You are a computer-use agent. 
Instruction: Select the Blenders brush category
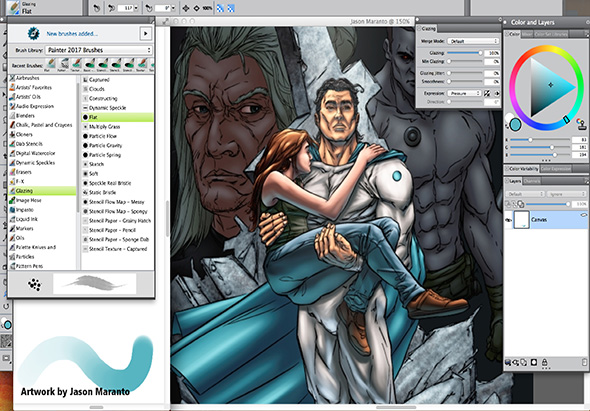(x=42, y=116)
